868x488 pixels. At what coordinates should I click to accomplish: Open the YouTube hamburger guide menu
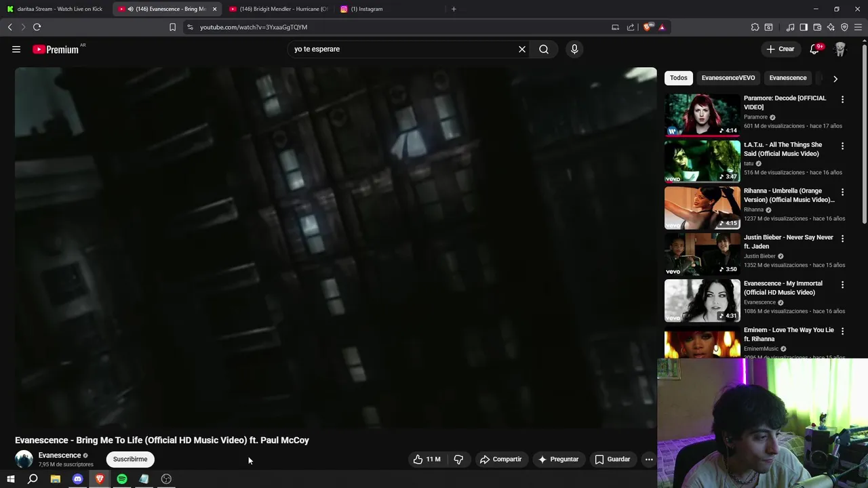16,49
